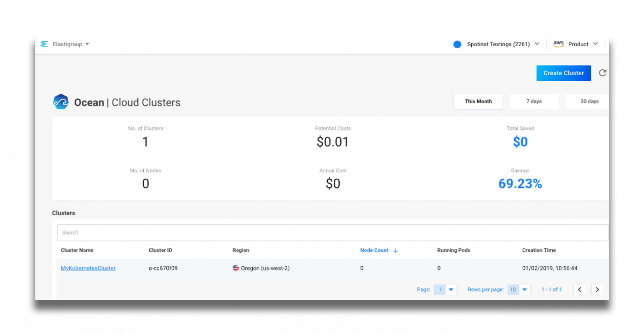Click the clusters Search input field
This screenshot has height=335, width=644.
point(333,232)
